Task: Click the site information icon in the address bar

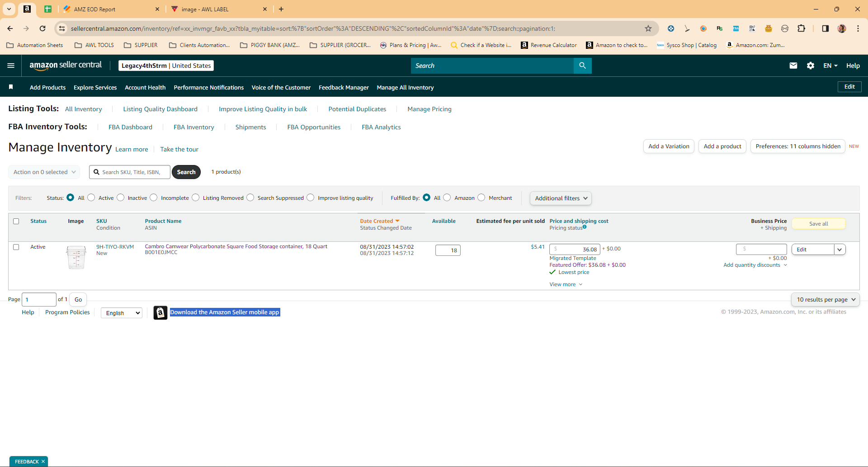Action: click(x=62, y=28)
